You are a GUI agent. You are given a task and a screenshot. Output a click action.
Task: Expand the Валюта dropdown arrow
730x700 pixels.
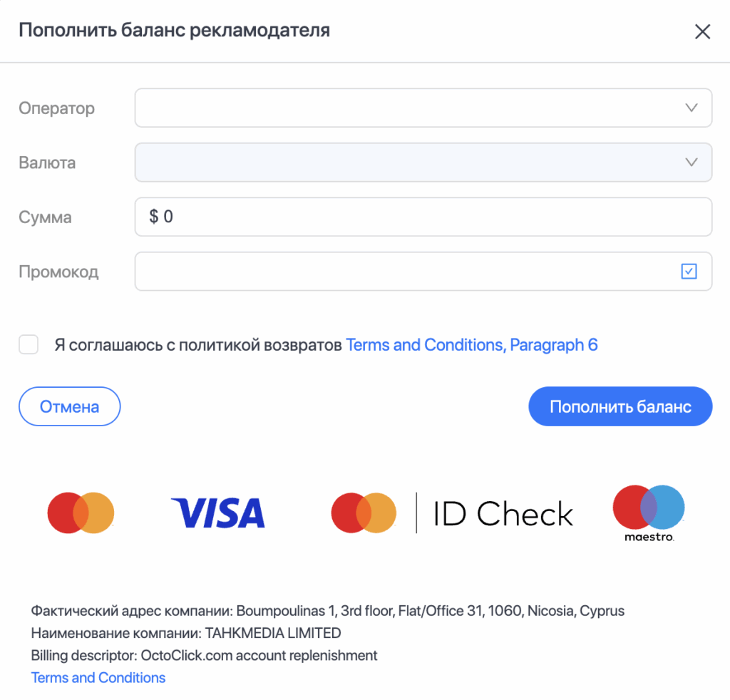(690, 163)
